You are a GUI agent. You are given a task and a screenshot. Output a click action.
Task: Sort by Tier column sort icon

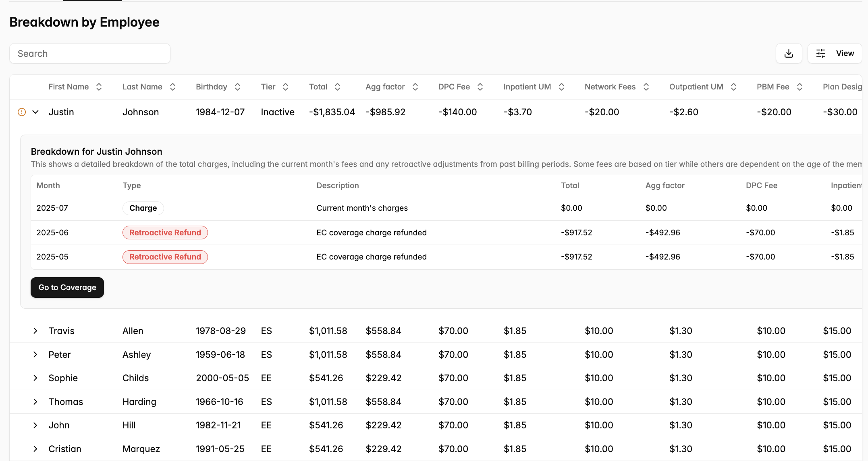tap(285, 87)
